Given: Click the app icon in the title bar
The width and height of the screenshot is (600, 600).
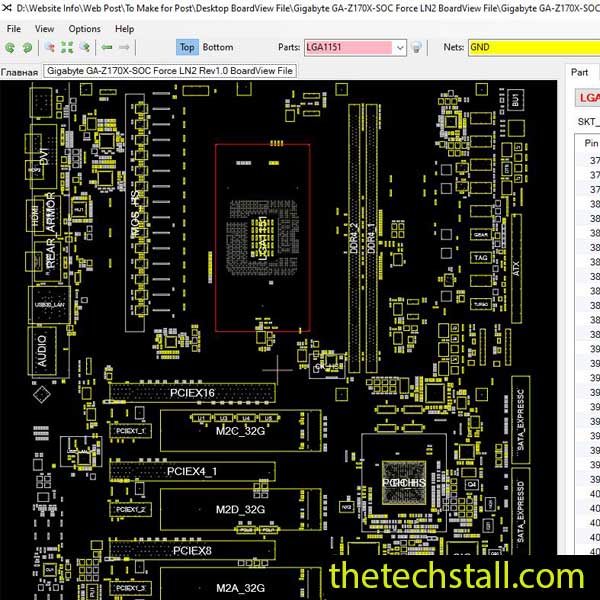Looking at the screenshot, I should [x=7, y=8].
